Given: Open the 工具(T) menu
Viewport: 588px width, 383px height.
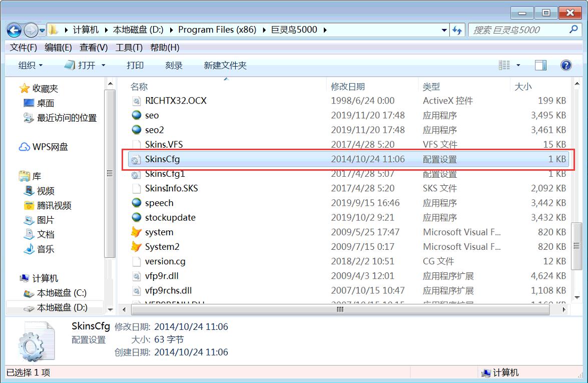Looking at the screenshot, I should [x=129, y=48].
